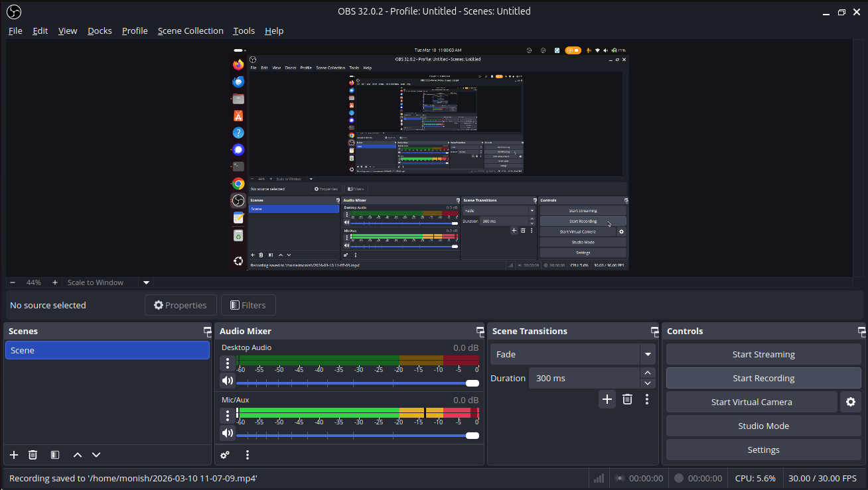Add a transition with plus icon
This screenshot has height=490, width=868.
coord(607,399)
